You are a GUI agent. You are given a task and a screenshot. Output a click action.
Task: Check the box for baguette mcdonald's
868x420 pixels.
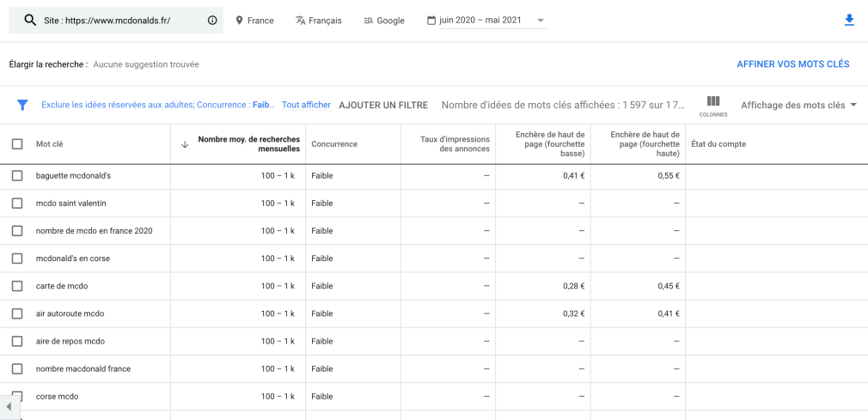click(17, 175)
